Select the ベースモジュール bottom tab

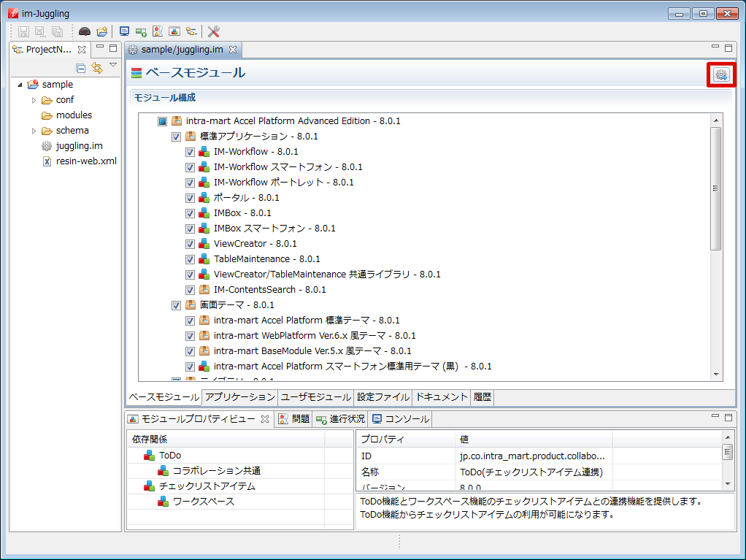[164, 397]
